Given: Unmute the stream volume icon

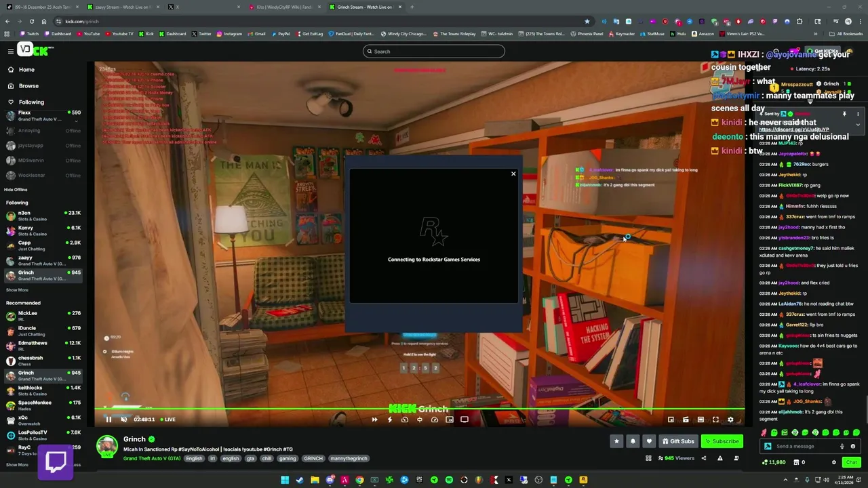Looking at the screenshot, I should [x=123, y=420].
